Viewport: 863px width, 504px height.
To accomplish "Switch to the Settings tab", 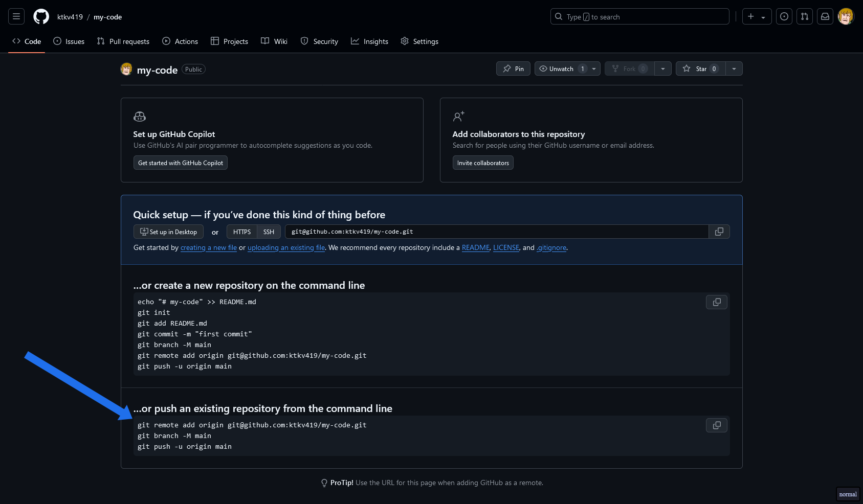I will 419,41.
